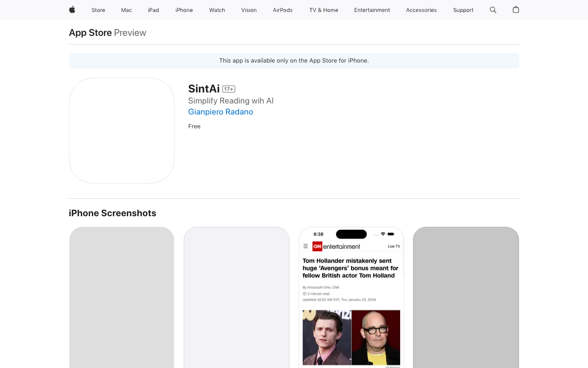Click the Free price label
This screenshot has height=368, width=588.
194,126
